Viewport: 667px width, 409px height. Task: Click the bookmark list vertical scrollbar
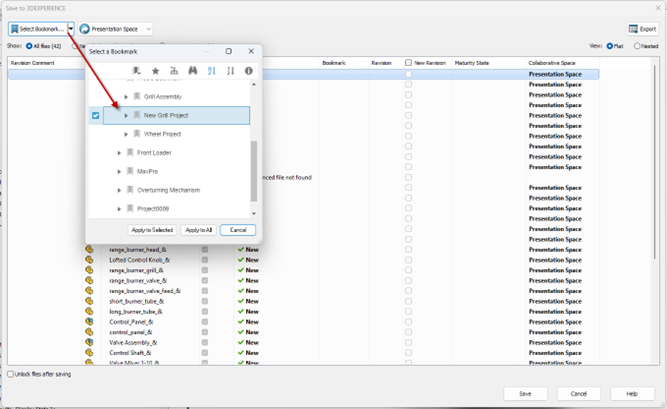253,170
